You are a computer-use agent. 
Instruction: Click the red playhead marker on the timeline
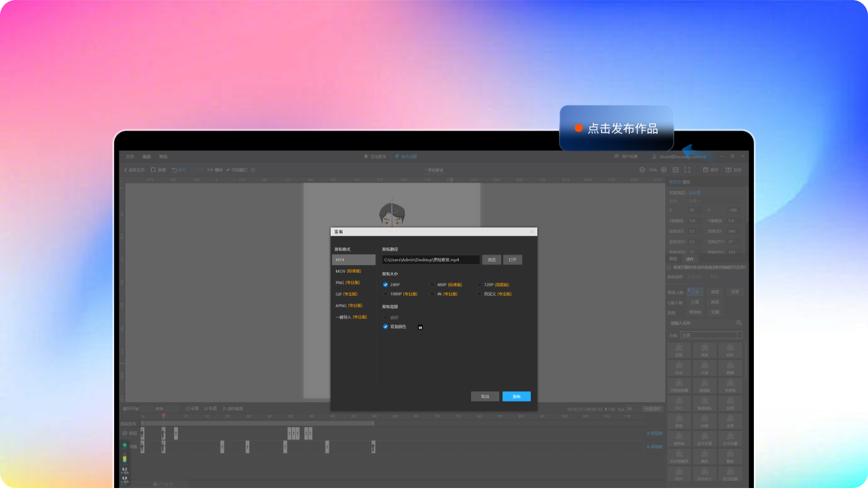[x=163, y=416]
